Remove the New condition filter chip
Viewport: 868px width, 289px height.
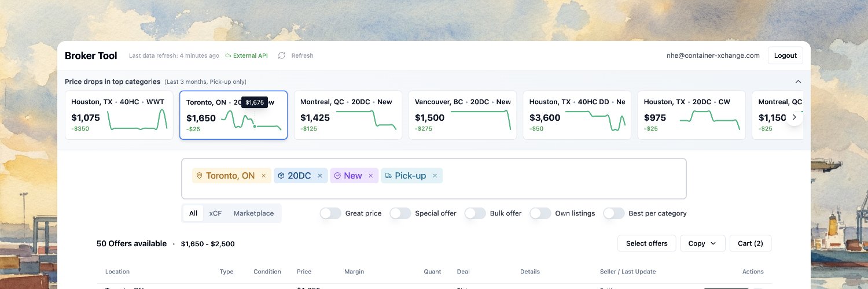[x=370, y=176]
